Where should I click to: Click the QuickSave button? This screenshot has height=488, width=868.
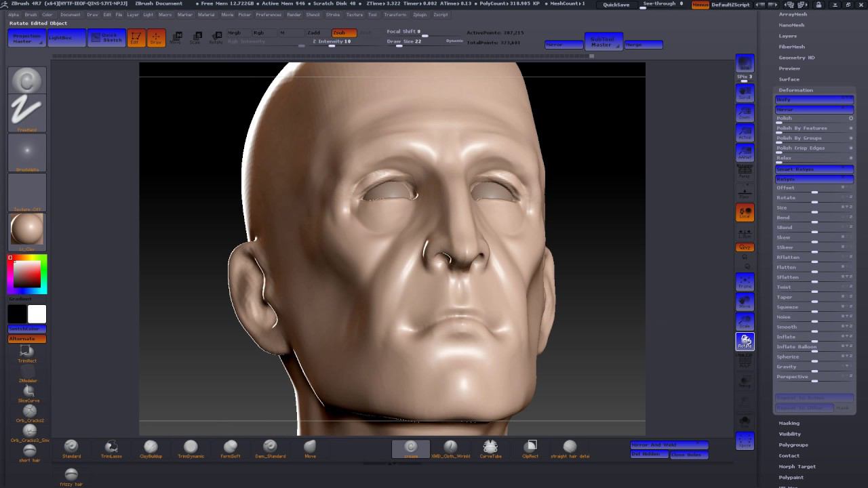click(616, 5)
